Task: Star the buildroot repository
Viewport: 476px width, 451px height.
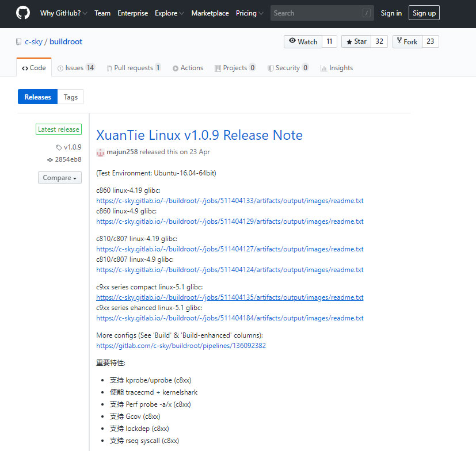Action: tap(356, 41)
